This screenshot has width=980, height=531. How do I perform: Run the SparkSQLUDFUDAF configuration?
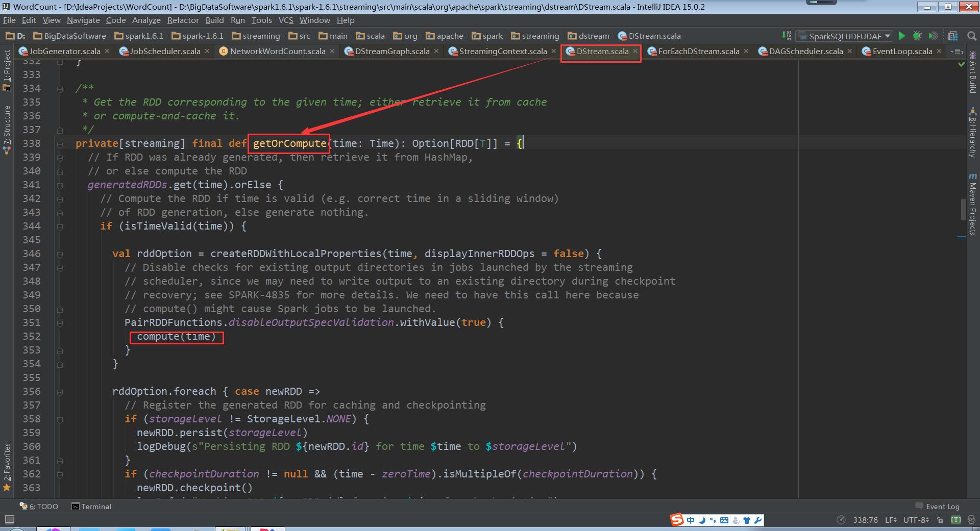(x=902, y=36)
